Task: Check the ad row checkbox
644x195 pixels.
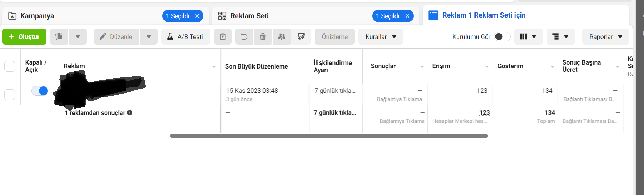Action: click(10, 94)
